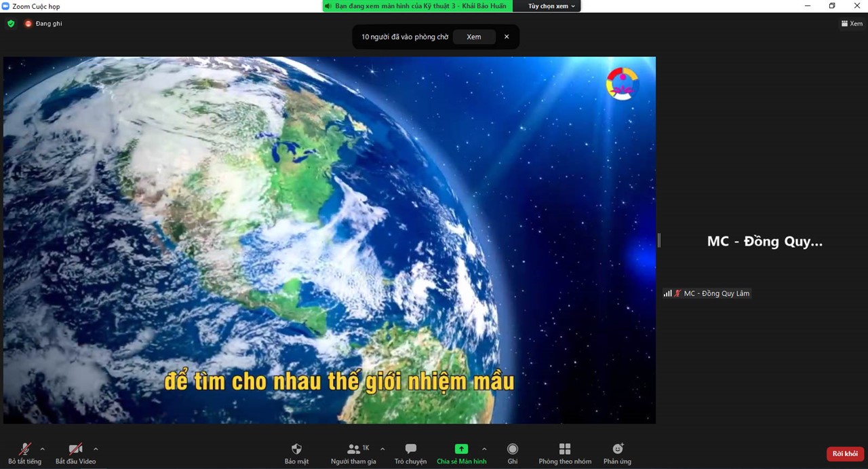Click the Ghi record button
The height and width of the screenshot is (469, 868).
point(513,454)
